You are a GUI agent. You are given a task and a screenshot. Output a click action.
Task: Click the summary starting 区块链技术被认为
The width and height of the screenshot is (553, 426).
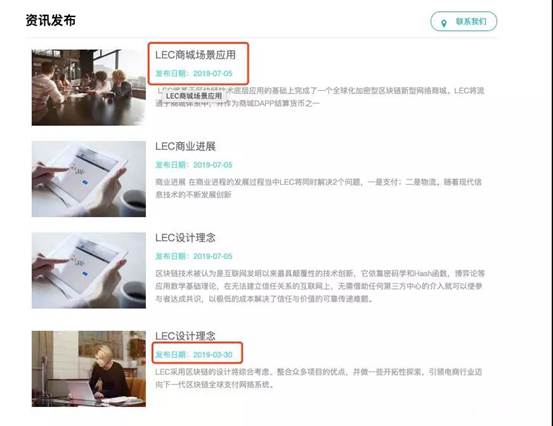tap(320, 286)
